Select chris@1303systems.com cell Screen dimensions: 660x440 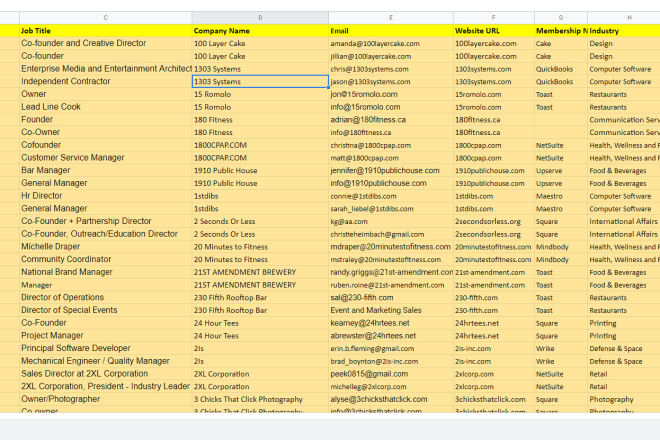point(391,69)
